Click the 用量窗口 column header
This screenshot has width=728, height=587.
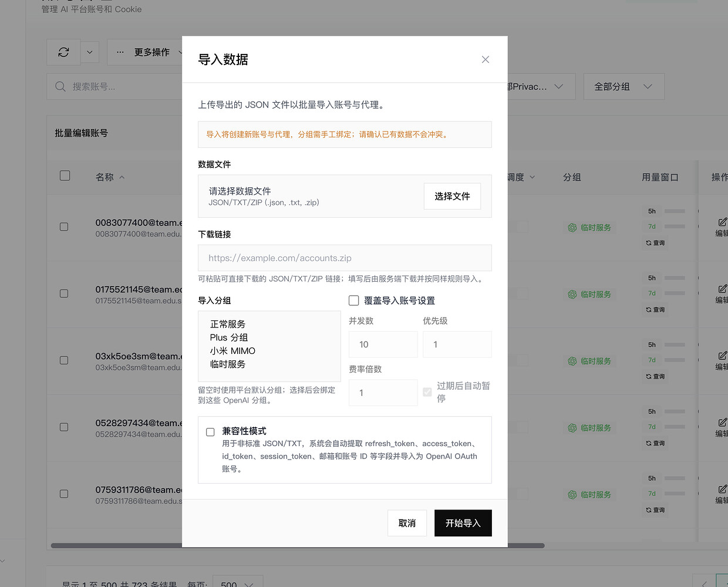point(660,177)
